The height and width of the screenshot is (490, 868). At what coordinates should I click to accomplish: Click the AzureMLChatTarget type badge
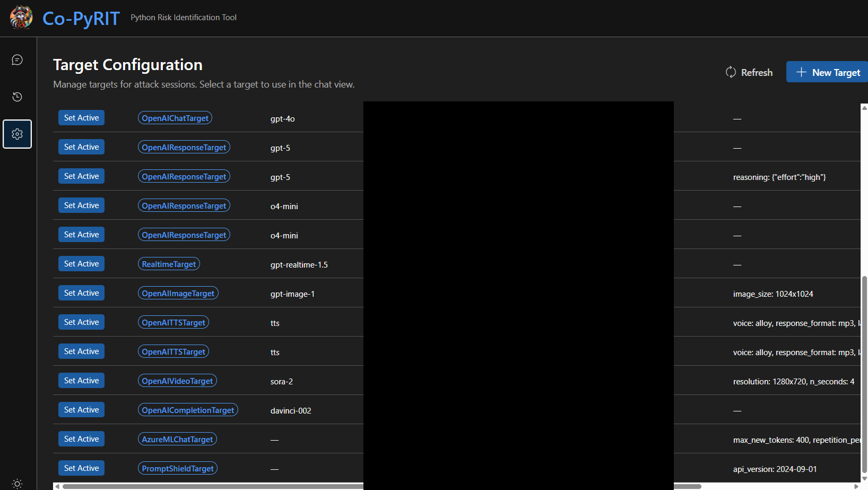177,439
